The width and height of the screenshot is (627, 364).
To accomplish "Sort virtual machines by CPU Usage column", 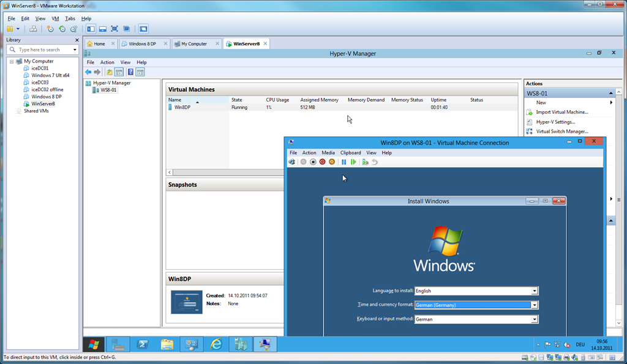I will coord(277,100).
